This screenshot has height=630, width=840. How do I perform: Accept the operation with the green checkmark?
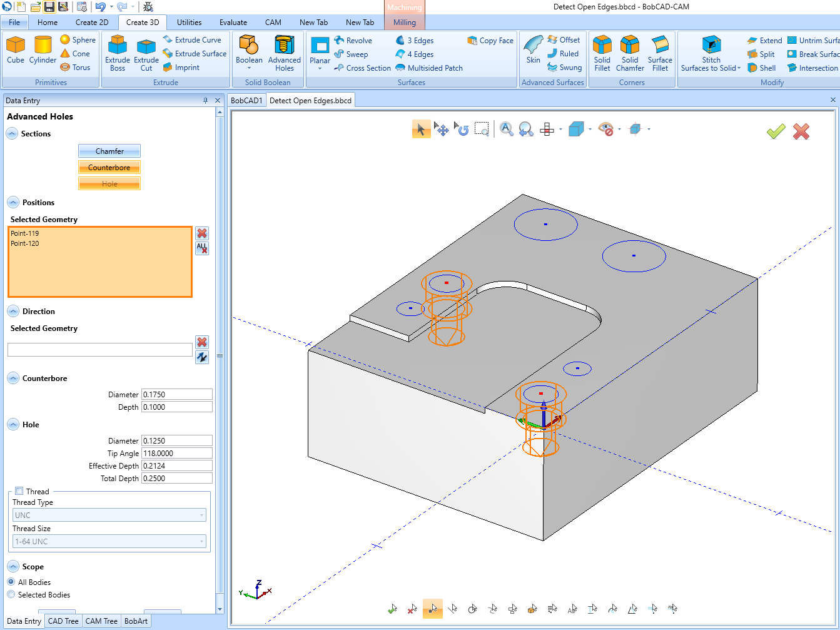(776, 131)
